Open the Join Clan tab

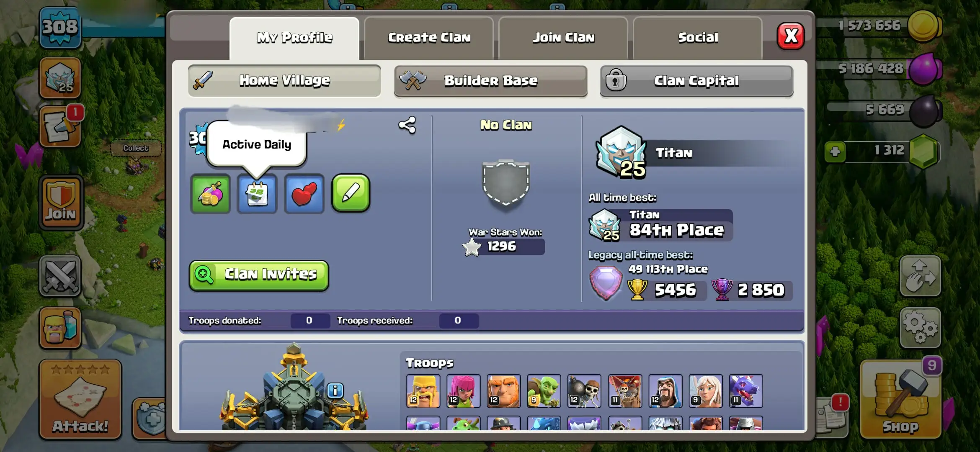563,38
